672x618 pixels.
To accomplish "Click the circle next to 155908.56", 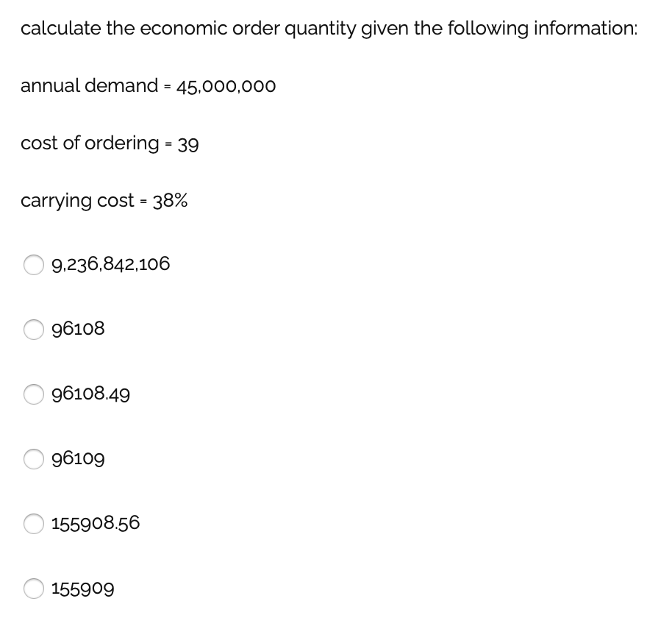I will click(x=34, y=524).
